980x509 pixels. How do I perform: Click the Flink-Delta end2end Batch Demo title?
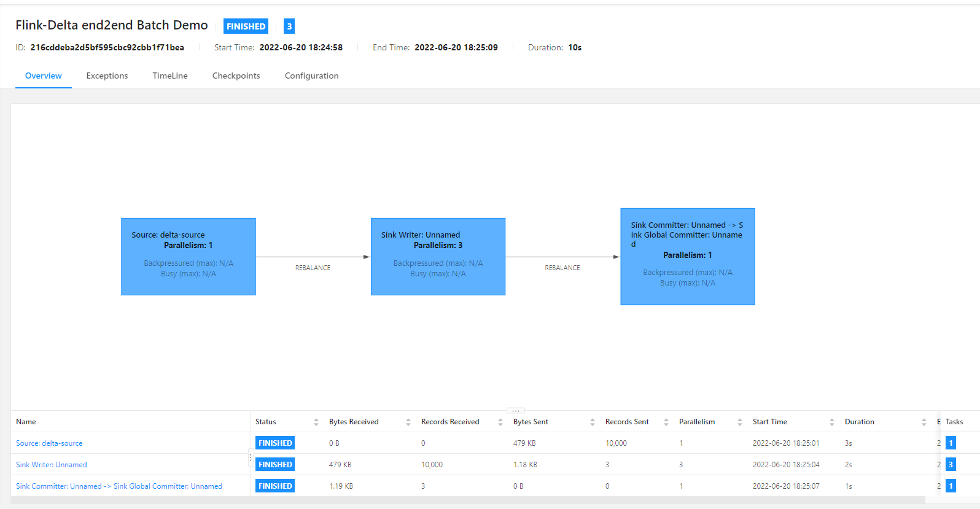(x=112, y=25)
